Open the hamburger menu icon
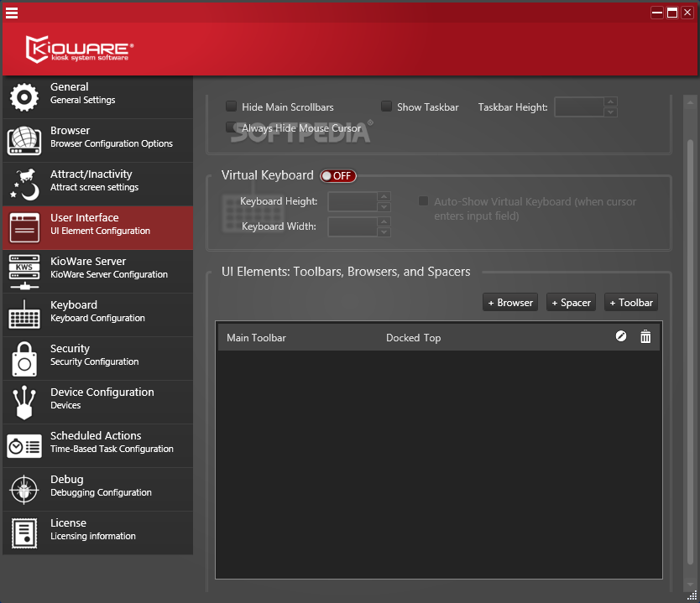 [12, 13]
